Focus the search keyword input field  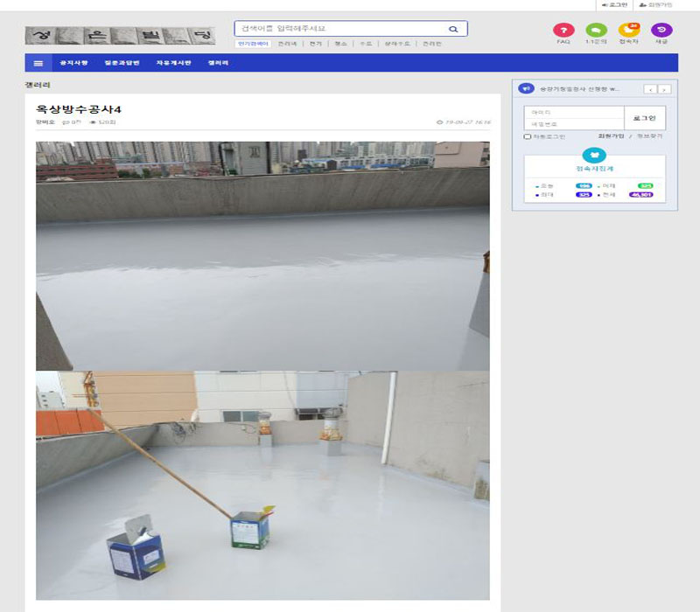point(341,29)
